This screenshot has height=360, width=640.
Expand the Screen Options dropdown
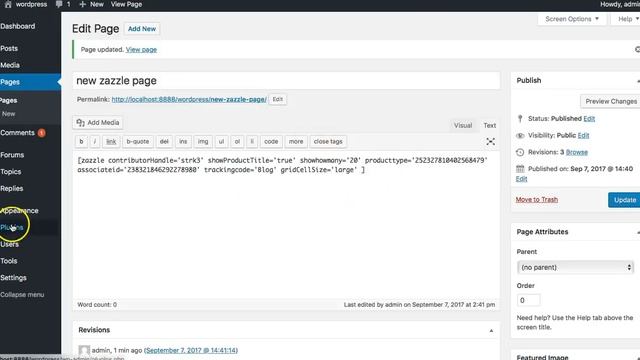click(x=572, y=19)
